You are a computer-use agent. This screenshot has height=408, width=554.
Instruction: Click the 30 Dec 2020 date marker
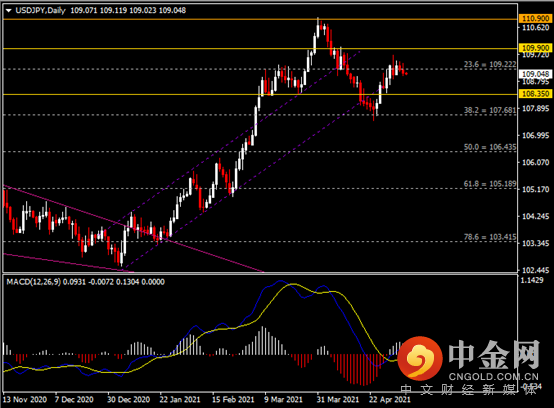tap(128, 400)
